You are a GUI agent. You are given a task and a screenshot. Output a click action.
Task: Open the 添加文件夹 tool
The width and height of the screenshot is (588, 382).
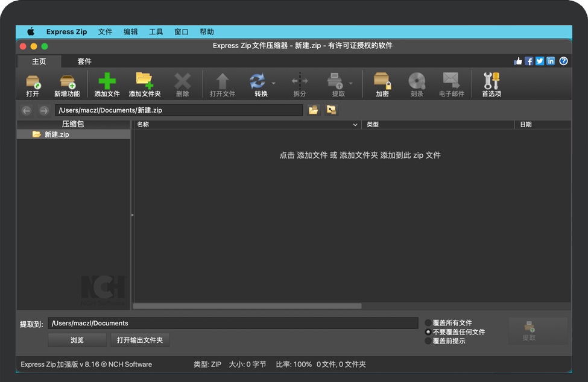pos(144,84)
